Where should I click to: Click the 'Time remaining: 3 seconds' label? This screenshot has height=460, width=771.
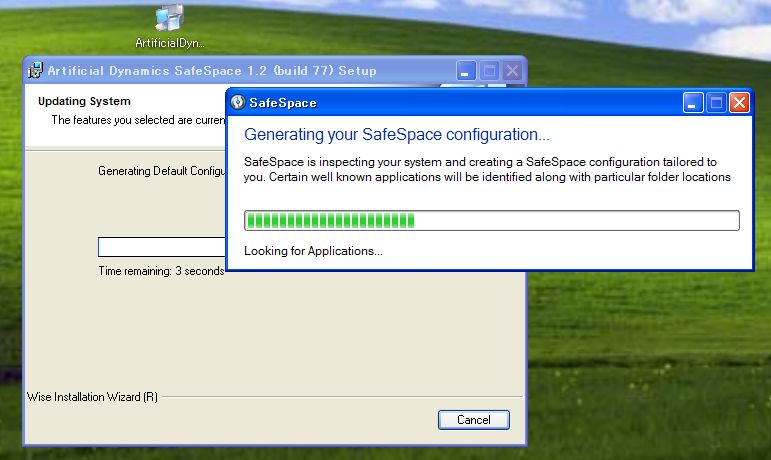[x=161, y=271]
